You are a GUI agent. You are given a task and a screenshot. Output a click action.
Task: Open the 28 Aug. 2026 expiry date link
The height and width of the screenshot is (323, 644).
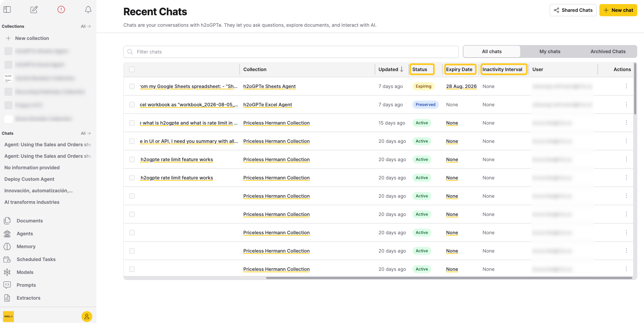pyautogui.click(x=461, y=86)
